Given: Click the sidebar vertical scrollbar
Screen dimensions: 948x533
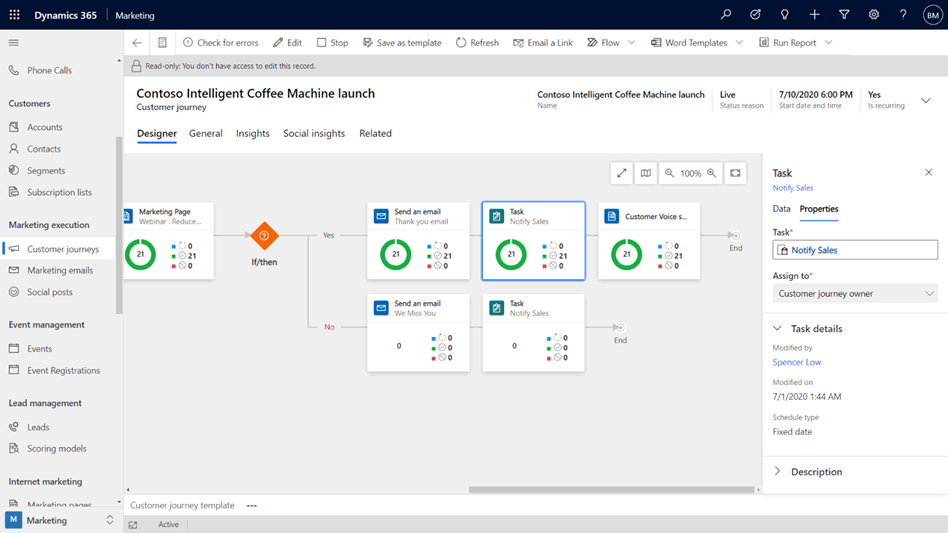Looking at the screenshot, I should [119, 225].
